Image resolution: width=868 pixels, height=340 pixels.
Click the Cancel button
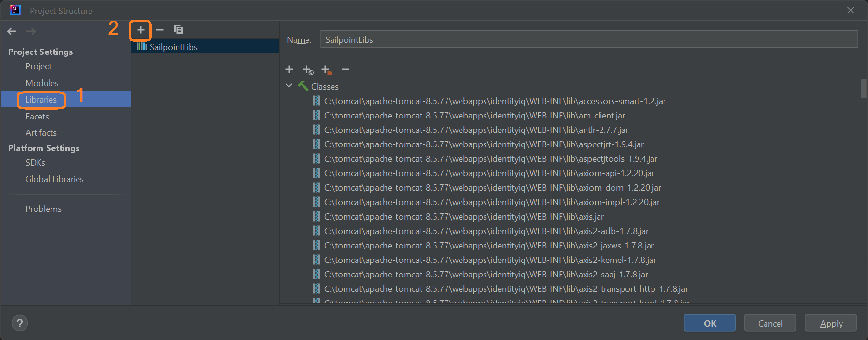[x=770, y=323]
